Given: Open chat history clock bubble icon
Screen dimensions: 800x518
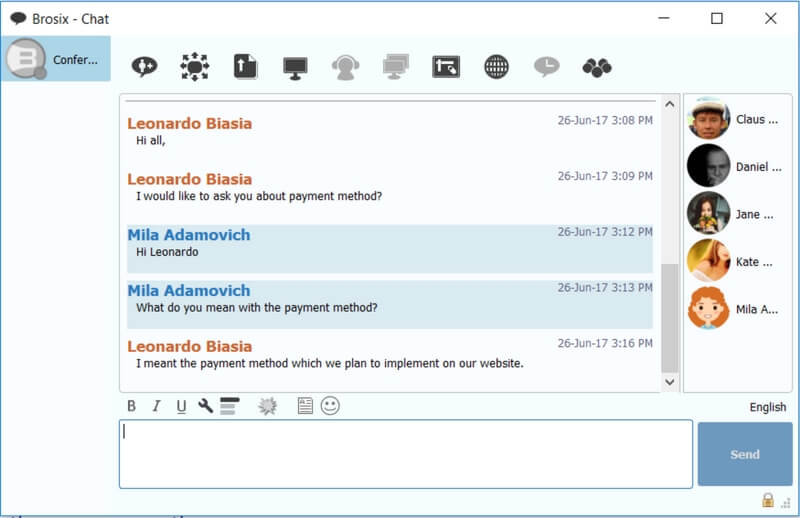Looking at the screenshot, I should (x=546, y=67).
